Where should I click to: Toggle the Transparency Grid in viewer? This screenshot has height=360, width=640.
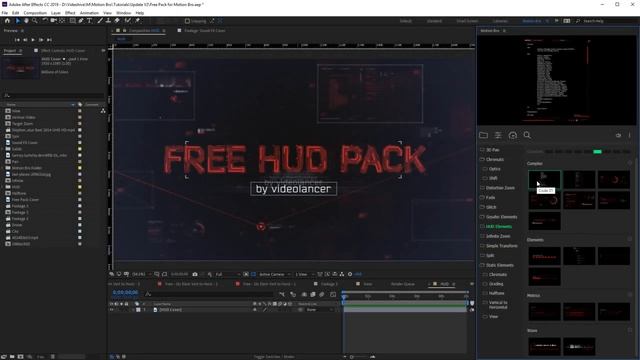tap(253, 274)
